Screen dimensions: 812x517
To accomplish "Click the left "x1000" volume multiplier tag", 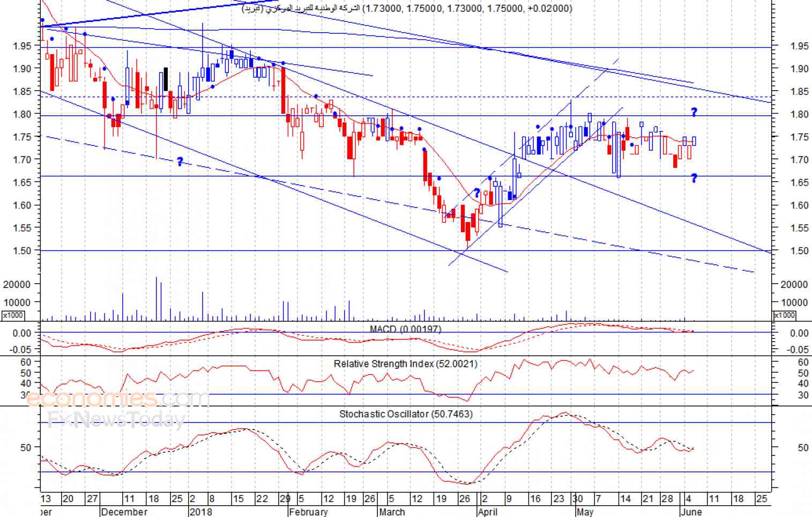I will click(13, 315).
